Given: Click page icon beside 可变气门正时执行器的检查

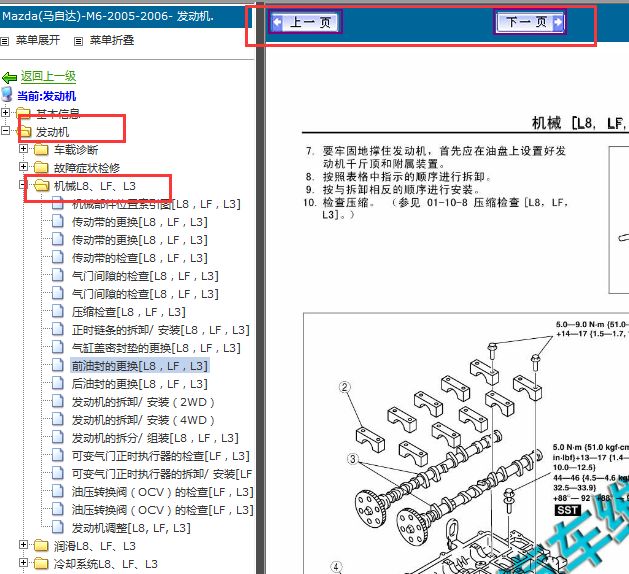Looking at the screenshot, I should 58,455.
